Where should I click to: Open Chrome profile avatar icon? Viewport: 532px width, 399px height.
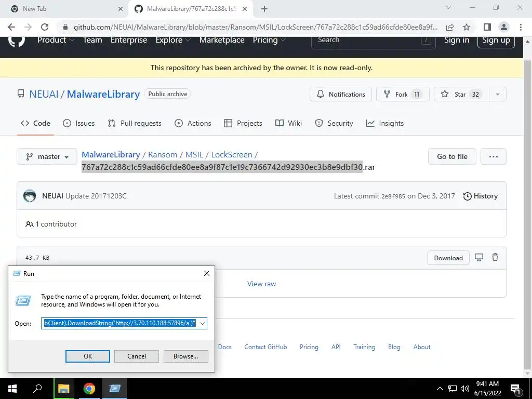pyautogui.click(x=504, y=27)
